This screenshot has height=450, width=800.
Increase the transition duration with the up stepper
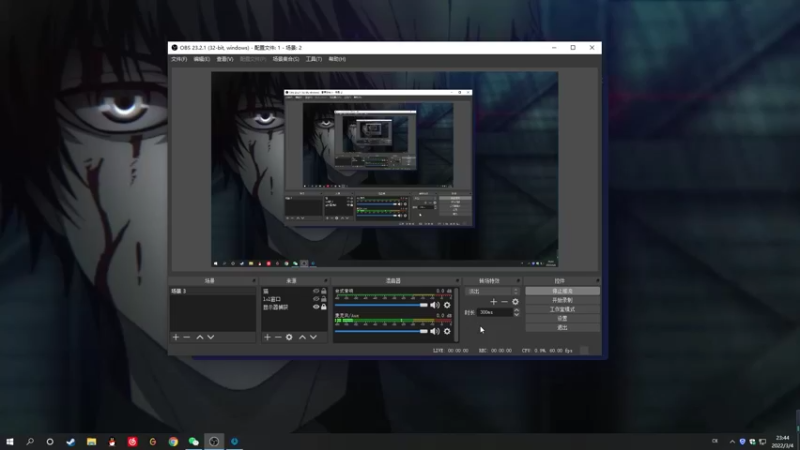(x=516, y=310)
